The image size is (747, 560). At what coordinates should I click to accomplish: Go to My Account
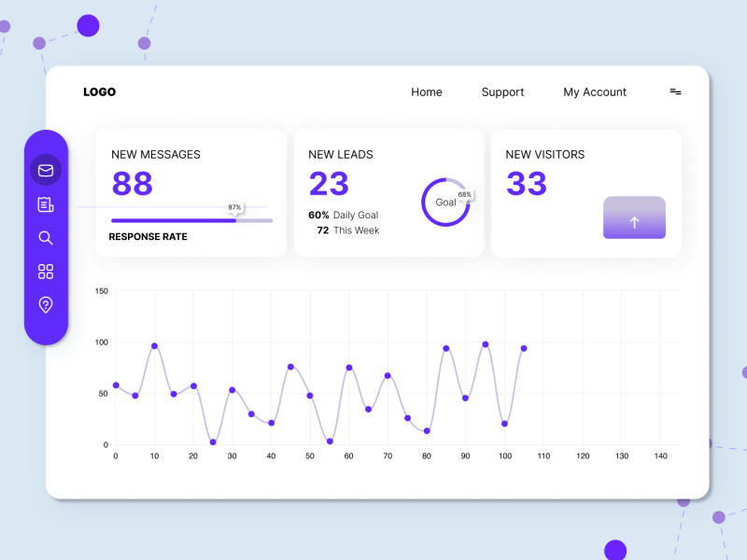595,92
